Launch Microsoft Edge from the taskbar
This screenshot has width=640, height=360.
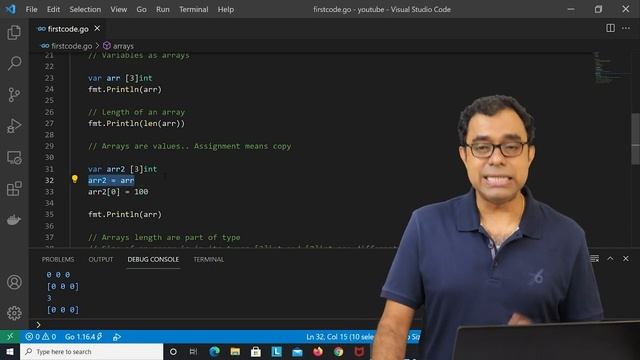(214, 352)
